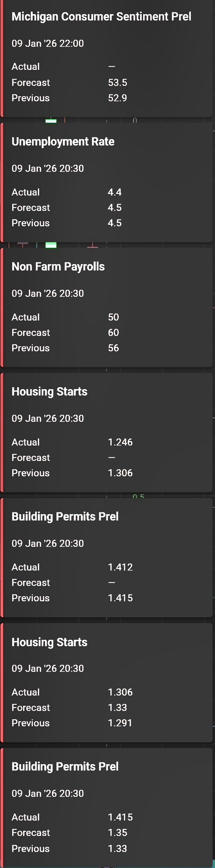Click the actual value reading 1.415

[x=120, y=817]
